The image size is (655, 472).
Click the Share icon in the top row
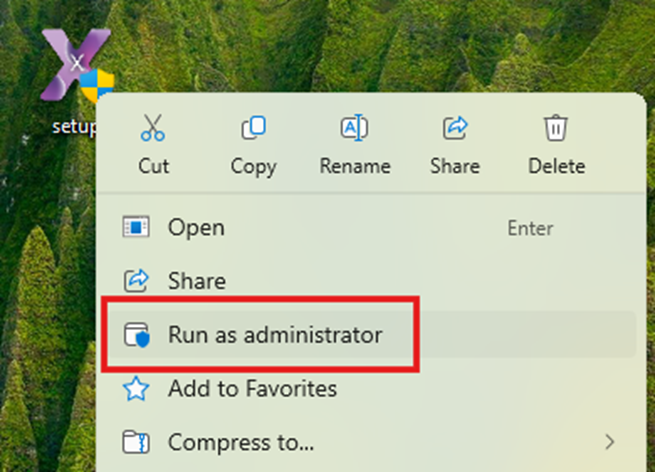click(x=455, y=129)
